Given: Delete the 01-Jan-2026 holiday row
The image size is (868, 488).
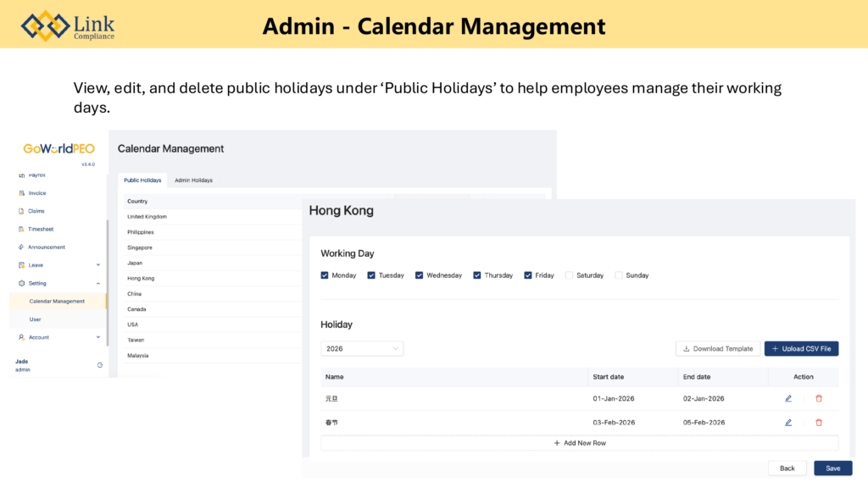Looking at the screenshot, I should pos(819,398).
